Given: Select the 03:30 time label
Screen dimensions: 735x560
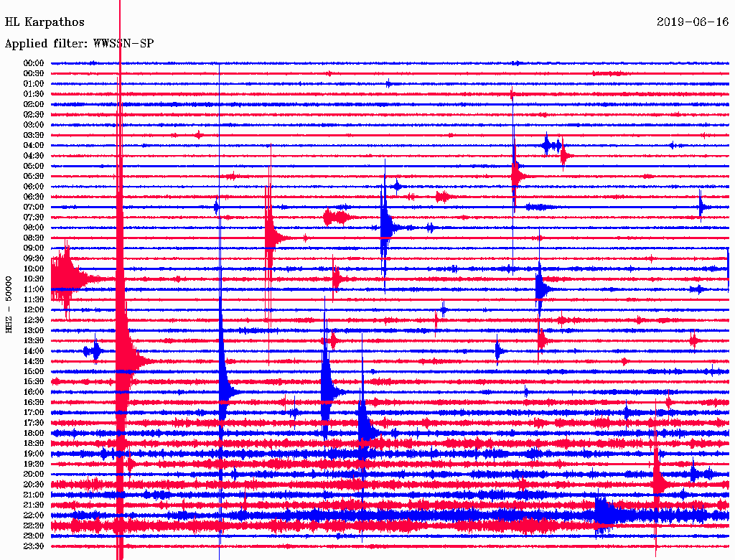Looking at the screenshot, I should (34, 135).
